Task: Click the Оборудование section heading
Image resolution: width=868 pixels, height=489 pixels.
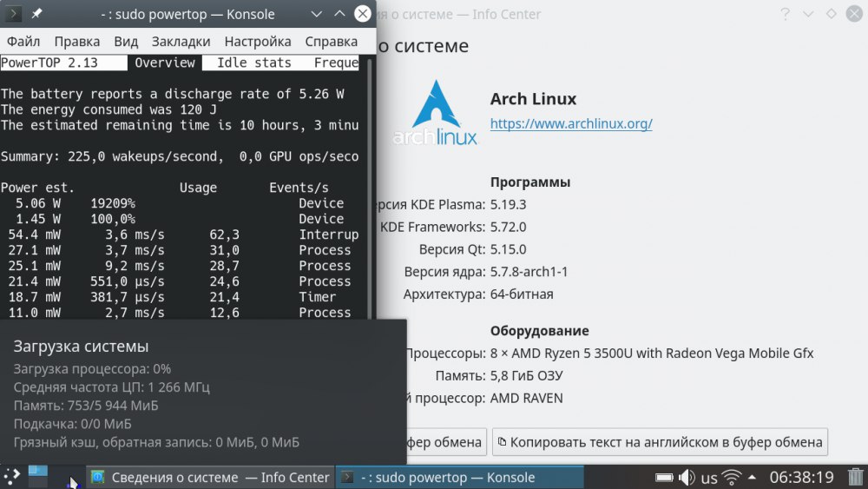Action: (x=540, y=331)
